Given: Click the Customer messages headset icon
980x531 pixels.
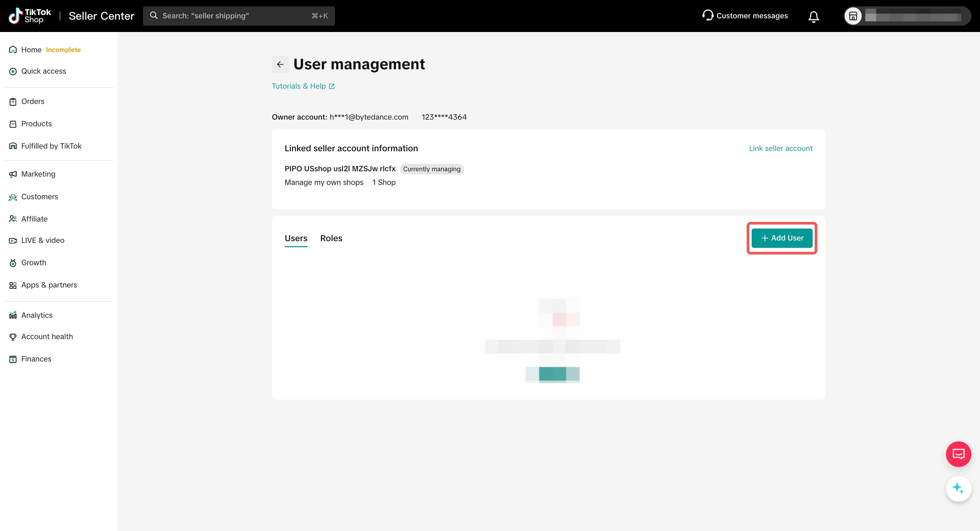Looking at the screenshot, I should click(708, 15).
